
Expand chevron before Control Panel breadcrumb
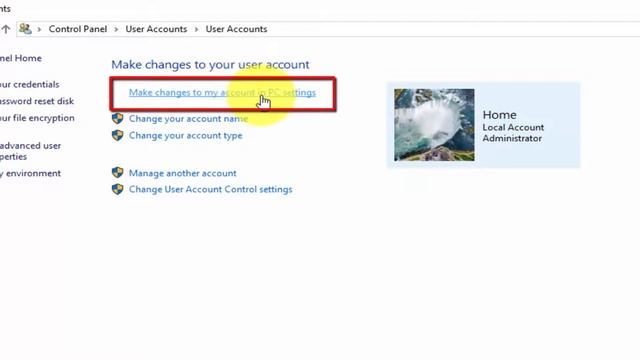pyautogui.click(x=39, y=29)
